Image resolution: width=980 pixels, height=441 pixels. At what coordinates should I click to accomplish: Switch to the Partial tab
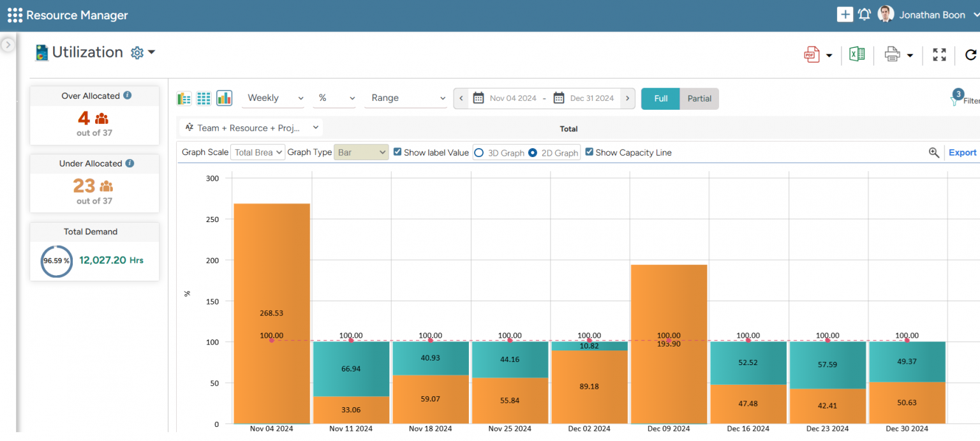click(699, 98)
